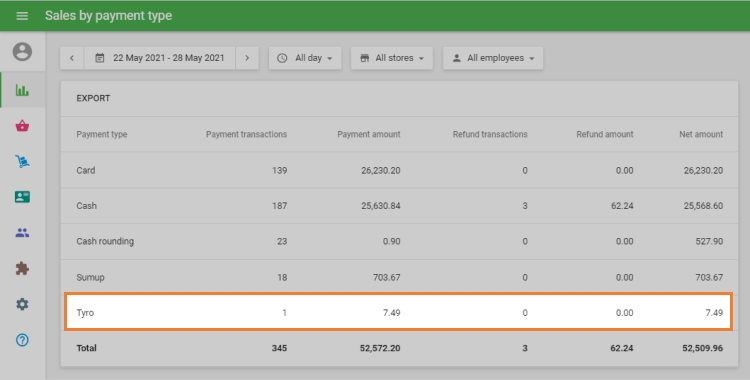
Task: Click Total net amount 52,509.96
Action: (703, 348)
